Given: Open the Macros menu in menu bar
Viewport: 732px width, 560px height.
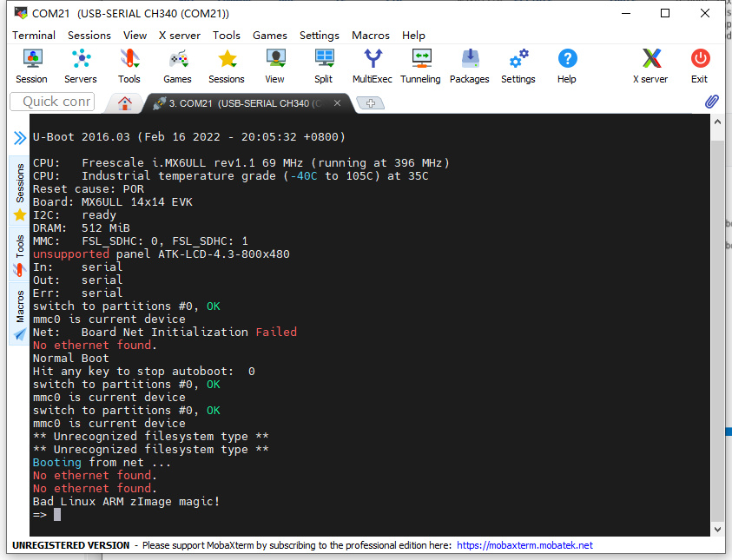Looking at the screenshot, I should pyautogui.click(x=371, y=36).
